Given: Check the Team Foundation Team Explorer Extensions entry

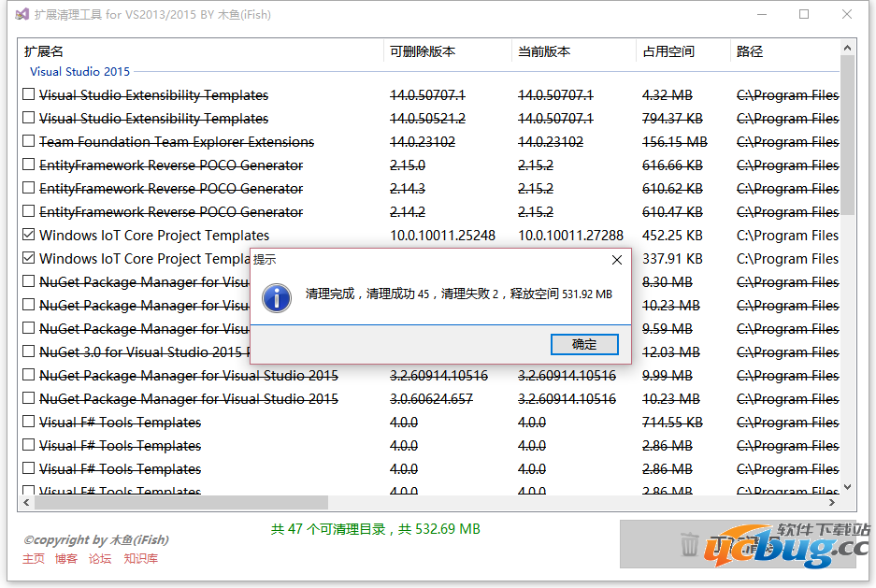Looking at the screenshot, I should pyautogui.click(x=28, y=141).
